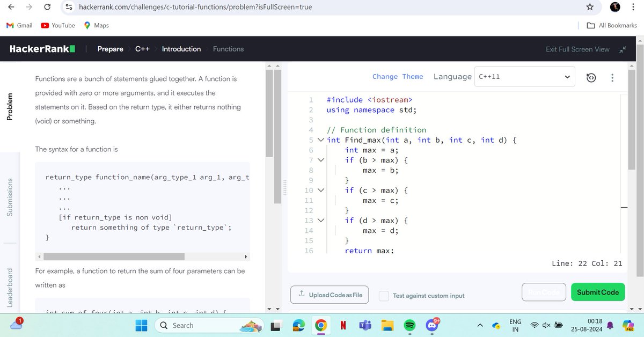The height and width of the screenshot is (337, 644).
Task: Click line number 16 in editor
Action: (309, 251)
